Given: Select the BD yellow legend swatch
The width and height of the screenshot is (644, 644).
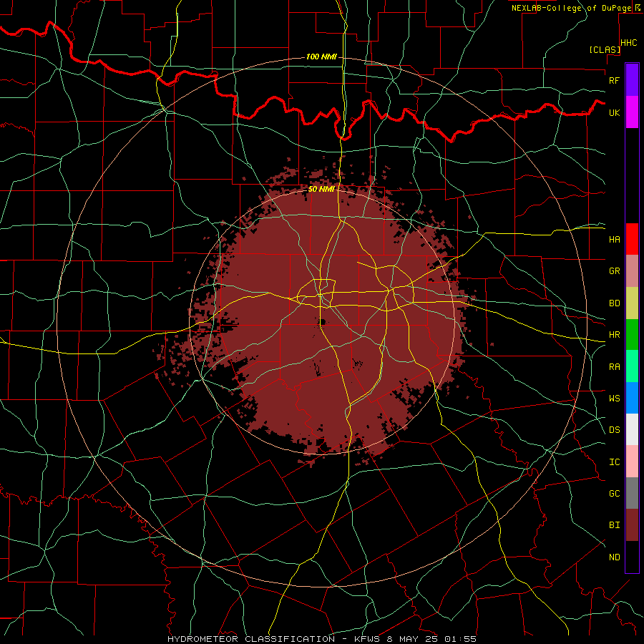Looking at the screenshot, I should coord(632,303).
